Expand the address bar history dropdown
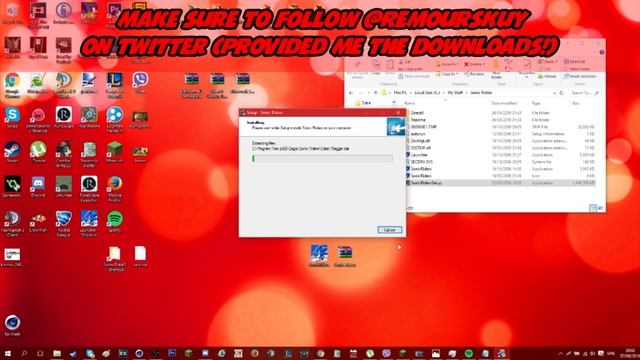This screenshot has width=640, height=360. tap(554, 93)
